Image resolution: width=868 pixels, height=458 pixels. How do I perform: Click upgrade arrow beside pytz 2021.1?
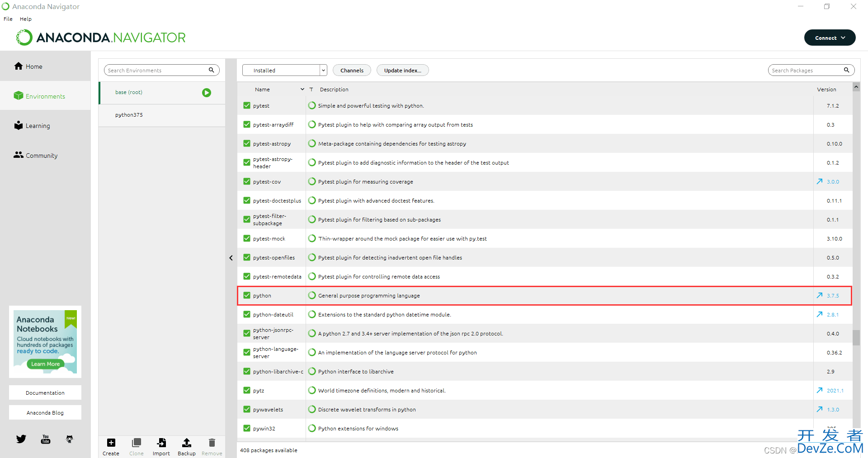820,390
